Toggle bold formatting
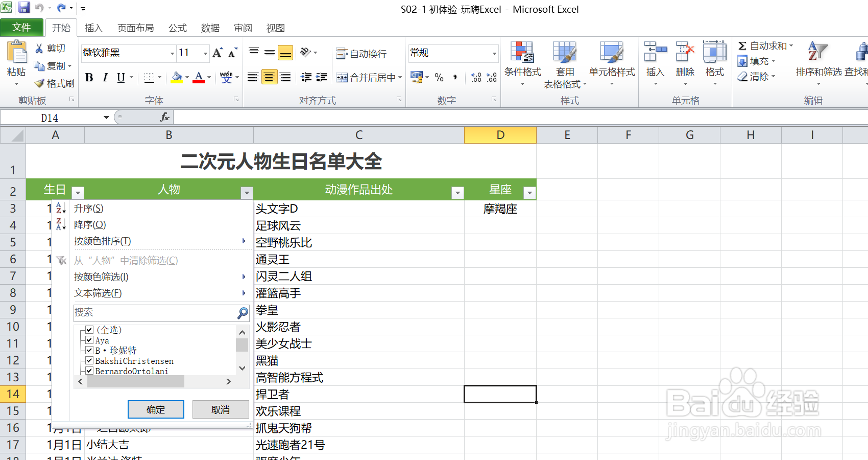The image size is (868, 460). [x=89, y=77]
